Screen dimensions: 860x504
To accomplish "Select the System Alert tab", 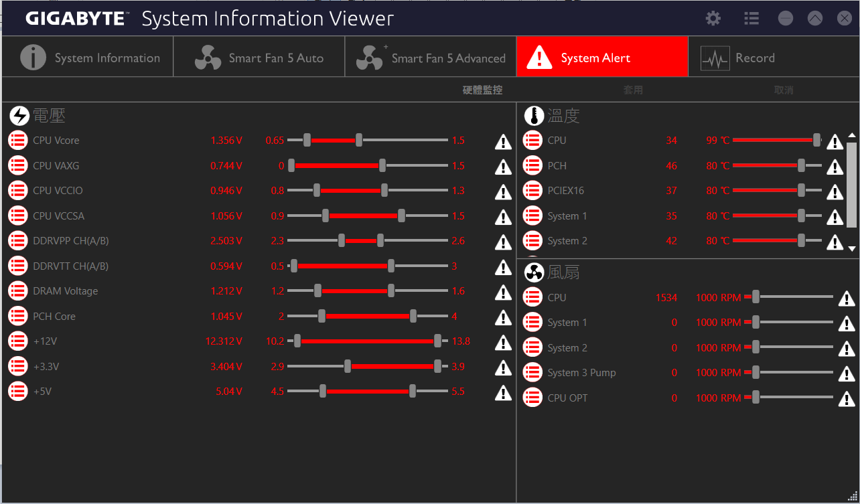I will [602, 58].
